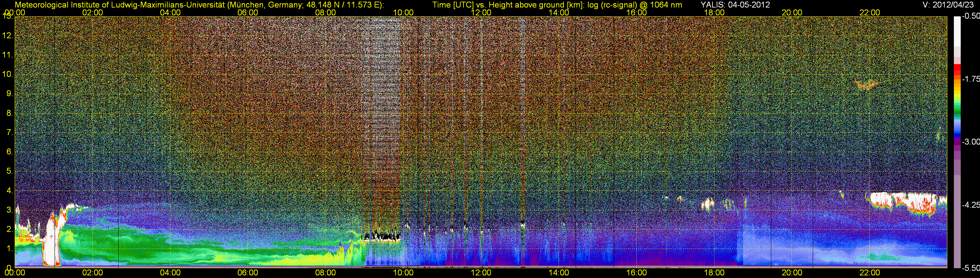Click the white top section of the colorbar
The image size is (980, 278).
point(957,30)
